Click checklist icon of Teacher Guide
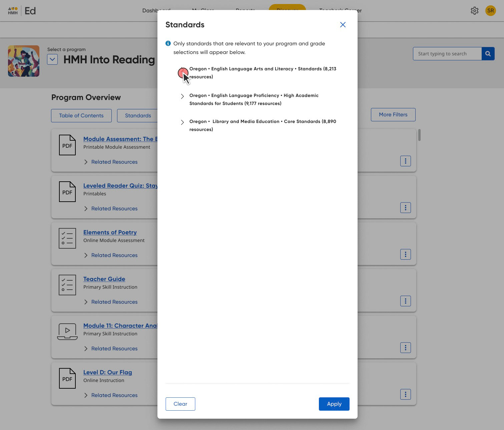504x430 pixels. point(67,285)
